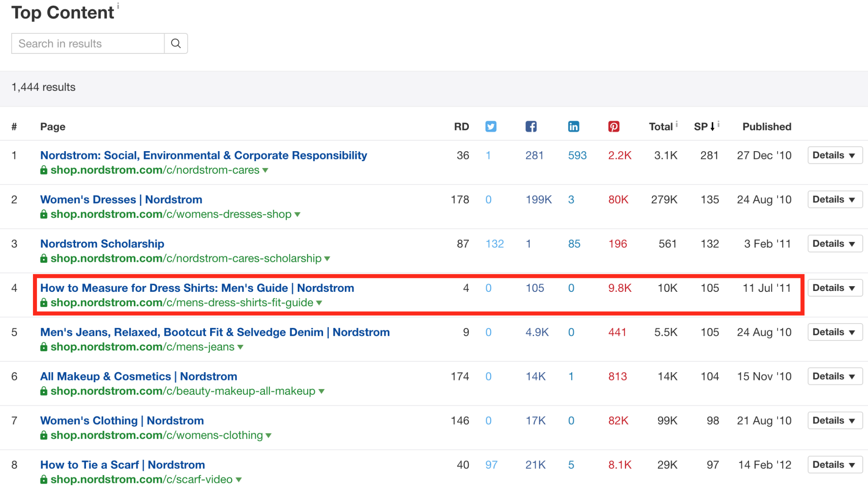Expand the arrow after womens-dresses-shop URL
This screenshot has width=868, height=489.
point(297,215)
